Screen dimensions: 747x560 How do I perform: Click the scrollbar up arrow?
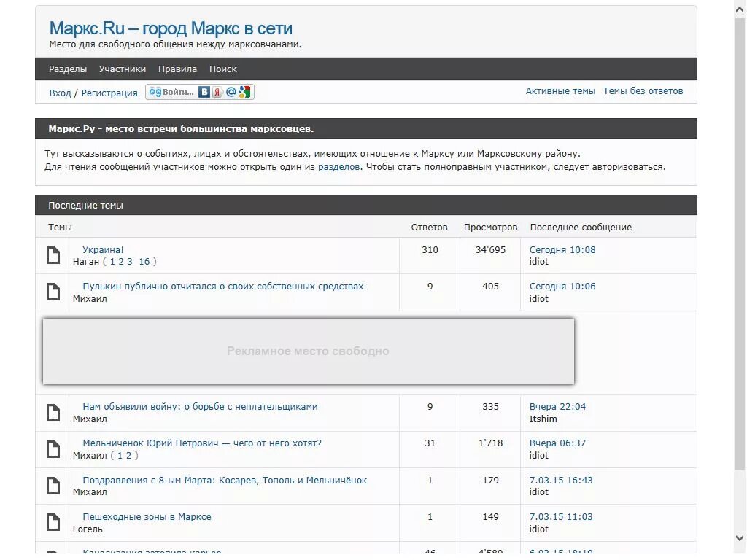(x=740, y=9)
